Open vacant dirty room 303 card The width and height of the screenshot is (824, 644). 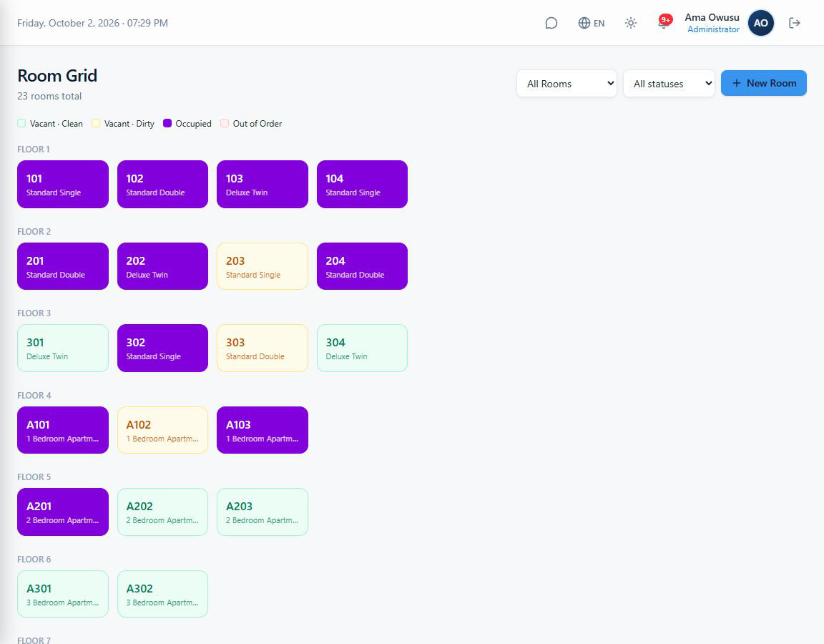pos(263,348)
